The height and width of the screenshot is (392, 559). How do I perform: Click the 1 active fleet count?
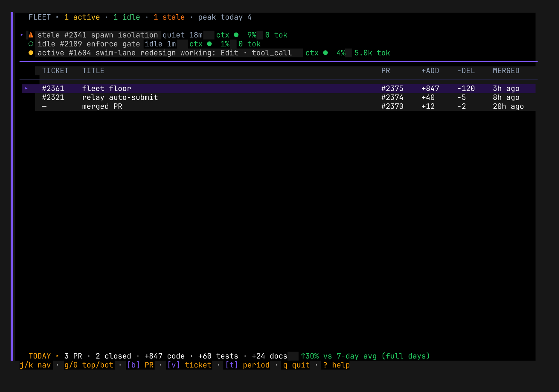click(x=82, y=17)
